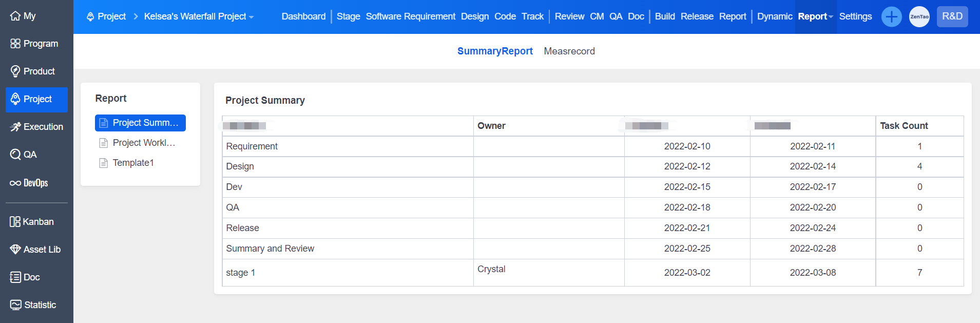
Task: Open the Software Requirement menu item
Action: coord(410,16)
